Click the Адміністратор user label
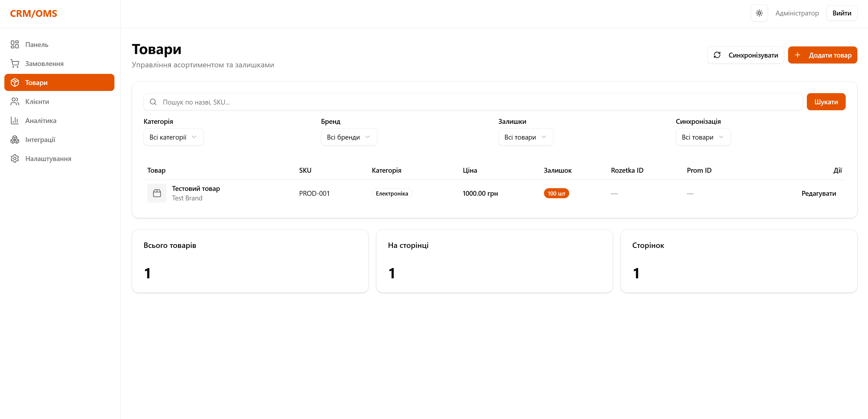 [x=797, y=13]
